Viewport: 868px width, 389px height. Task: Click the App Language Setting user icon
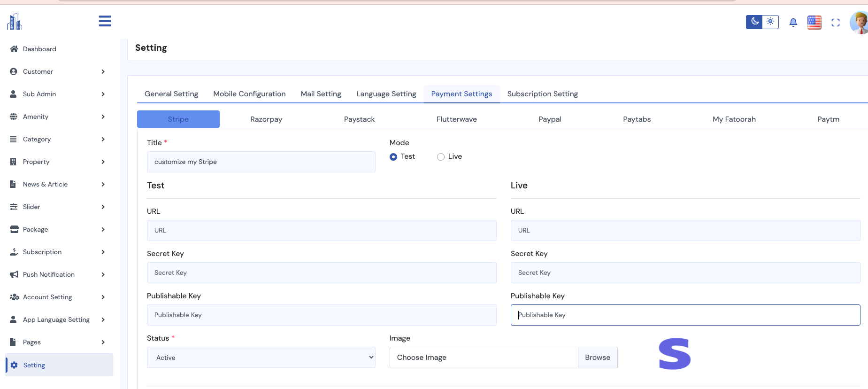tap(14, 319)
